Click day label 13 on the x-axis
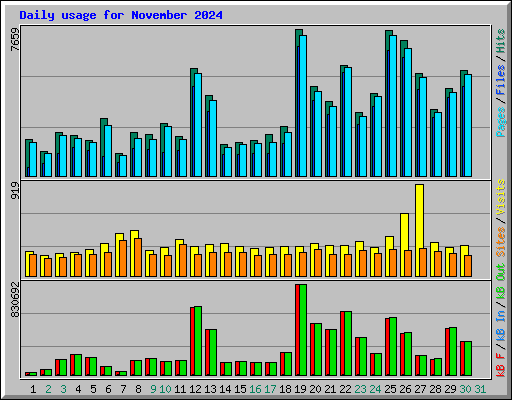Viewport: 512px width, 400px height. 210,389
